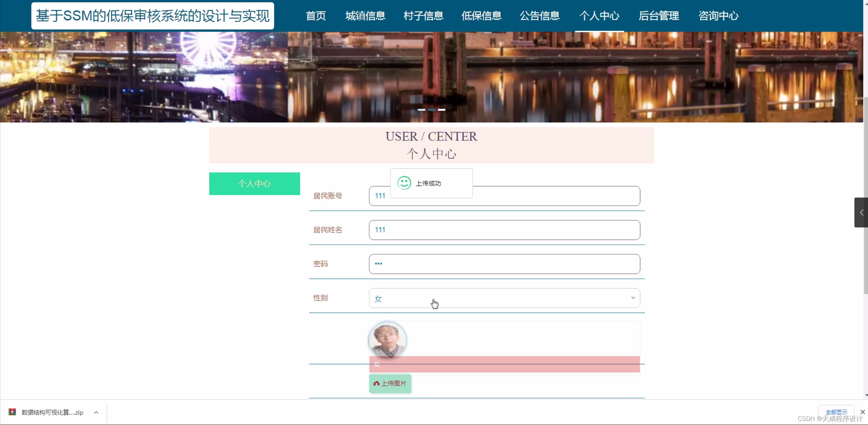Switch to second carousel slide indicator
The image size is (868, 425).
pyautogui.click(x=431, y=110)
